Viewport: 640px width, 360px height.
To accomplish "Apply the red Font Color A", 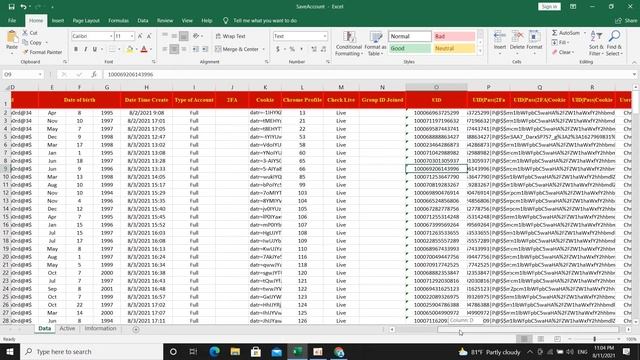I will [x=144, y=49].
